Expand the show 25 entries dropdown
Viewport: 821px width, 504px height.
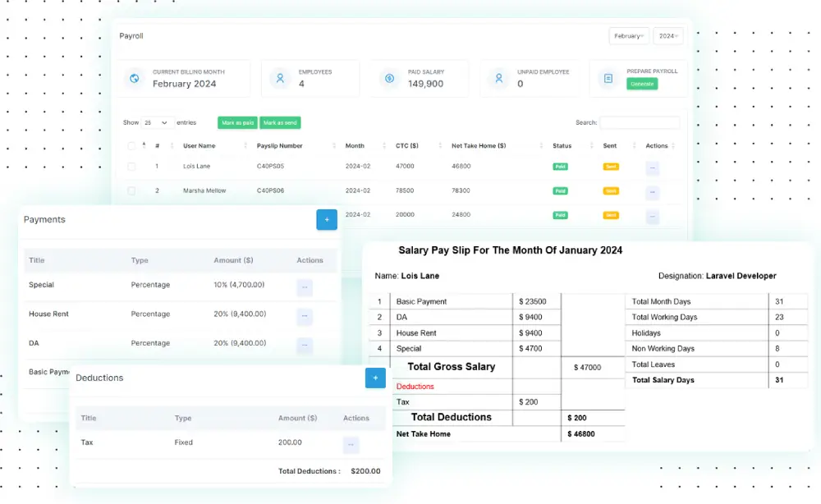(157, 123)
